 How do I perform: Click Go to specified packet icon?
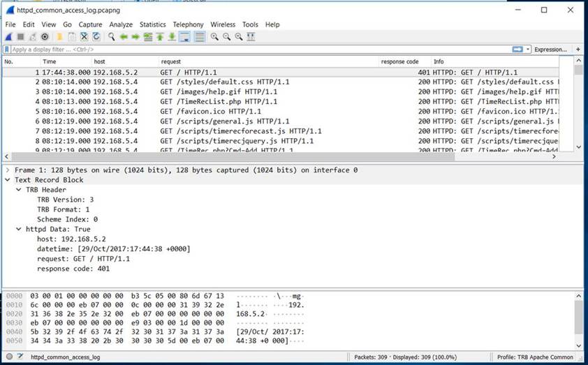pyautogui.click(x=148, y=37)
